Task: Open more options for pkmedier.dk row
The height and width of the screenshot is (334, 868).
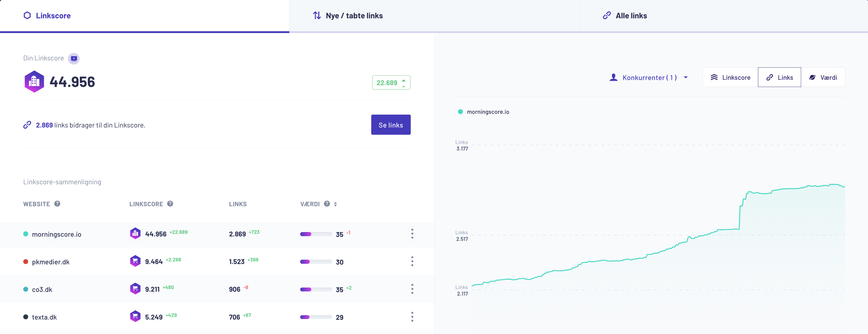Action: pyautogui.click(x=412, y=261)
